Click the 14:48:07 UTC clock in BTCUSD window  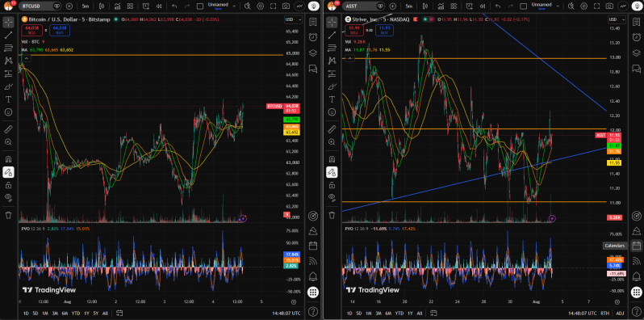286,313
